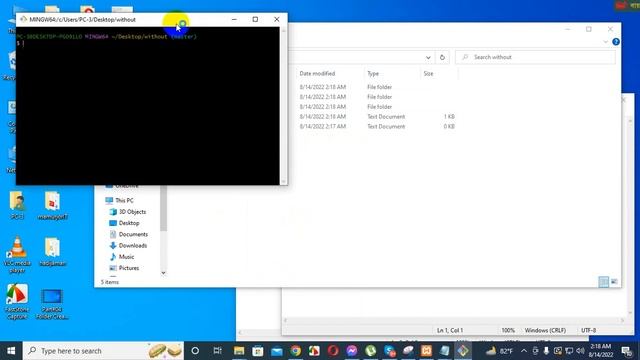Open XAMPP from the taskbar
The width and height of the screenshot is (640, 360).
[426, 351]
